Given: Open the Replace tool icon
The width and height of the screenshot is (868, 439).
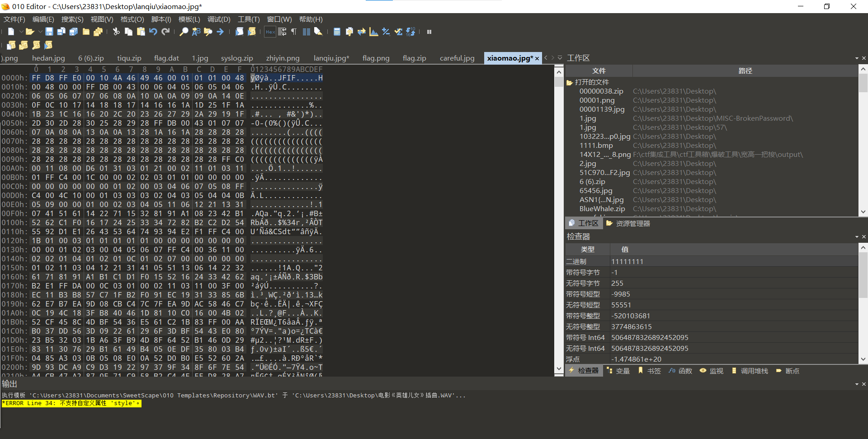Looking at the screenshot, I should pyautogui.click(x=196, y=32).
